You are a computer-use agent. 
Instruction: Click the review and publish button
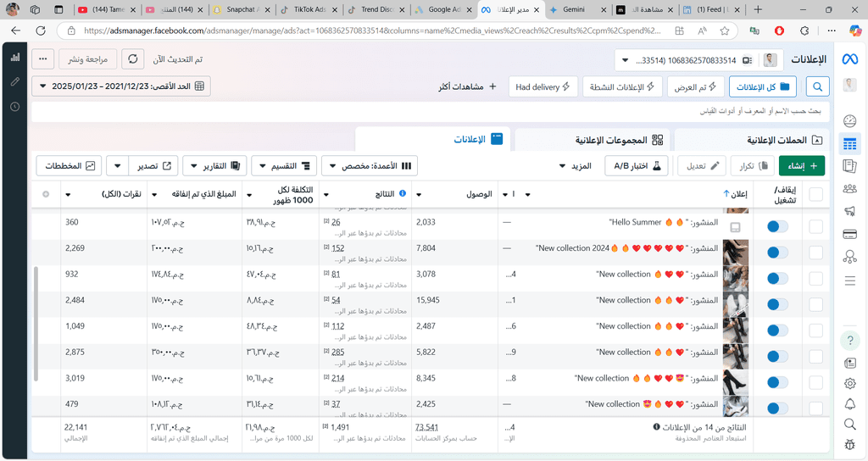point(87,58)
